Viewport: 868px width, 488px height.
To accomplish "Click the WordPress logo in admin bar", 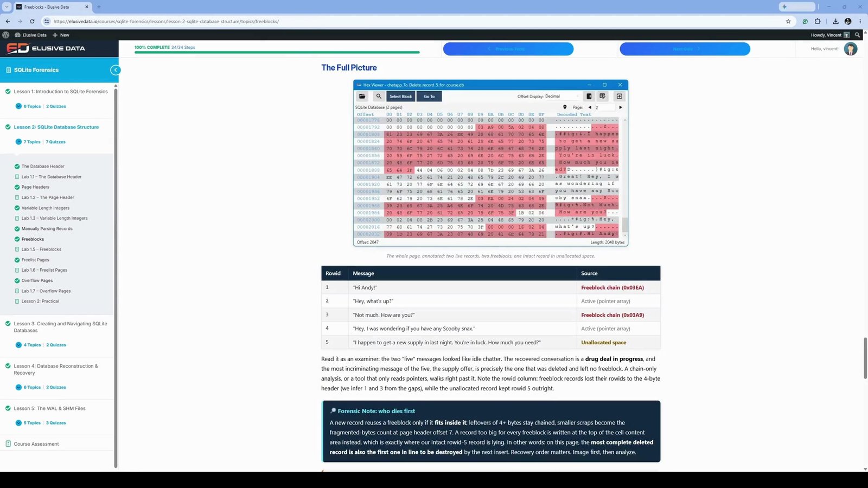I will [6, 35].
